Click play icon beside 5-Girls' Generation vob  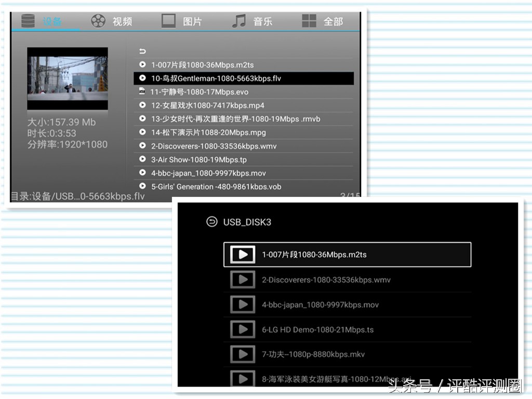tap(142, 186)
